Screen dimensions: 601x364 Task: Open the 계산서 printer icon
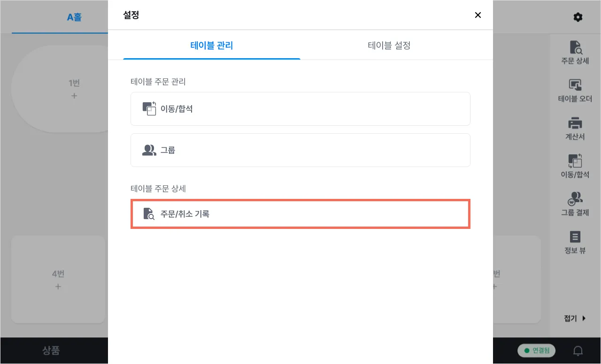point(575,128)
